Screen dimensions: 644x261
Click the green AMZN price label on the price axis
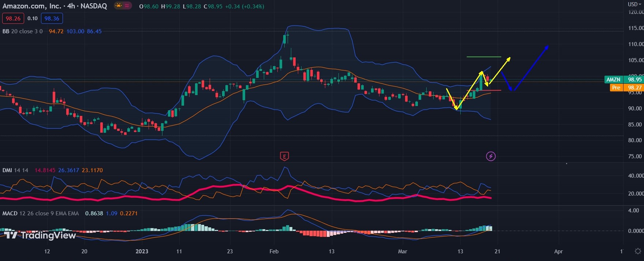tap(624, 79)
